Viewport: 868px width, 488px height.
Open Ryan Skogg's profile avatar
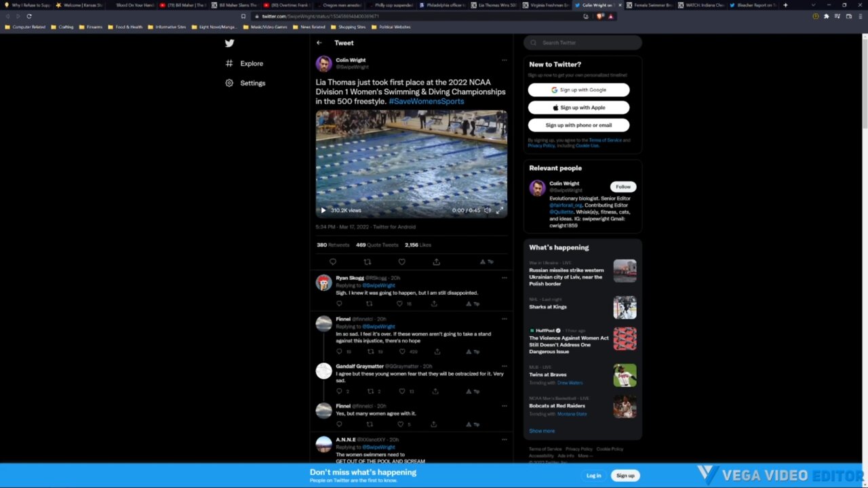[x=324, y=283]
